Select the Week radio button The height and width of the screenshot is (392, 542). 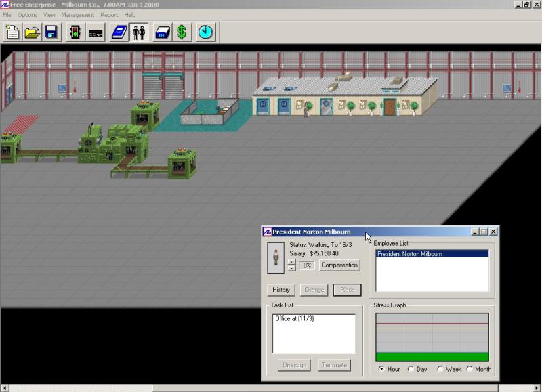click(440, 369)
